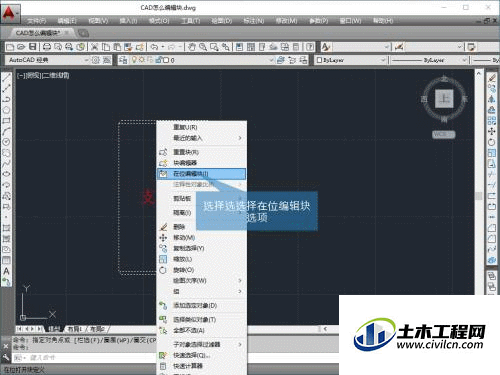Image resolution: width=500 pixels, height=375 pixels.
Task: Toggle the layer lock icon for layer 0
Action: 159,60
